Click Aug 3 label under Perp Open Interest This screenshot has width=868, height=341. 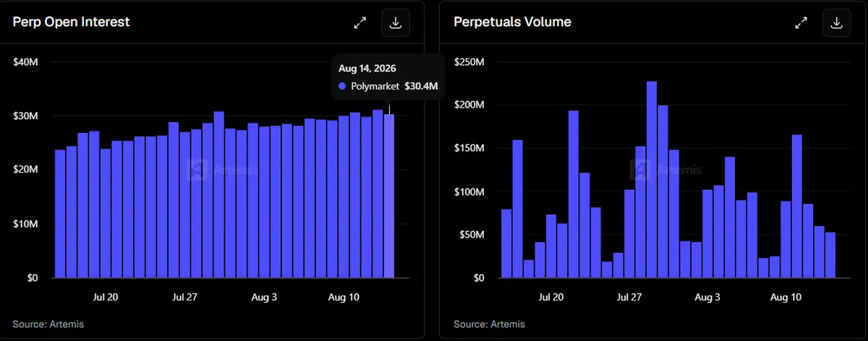[263, 297]
